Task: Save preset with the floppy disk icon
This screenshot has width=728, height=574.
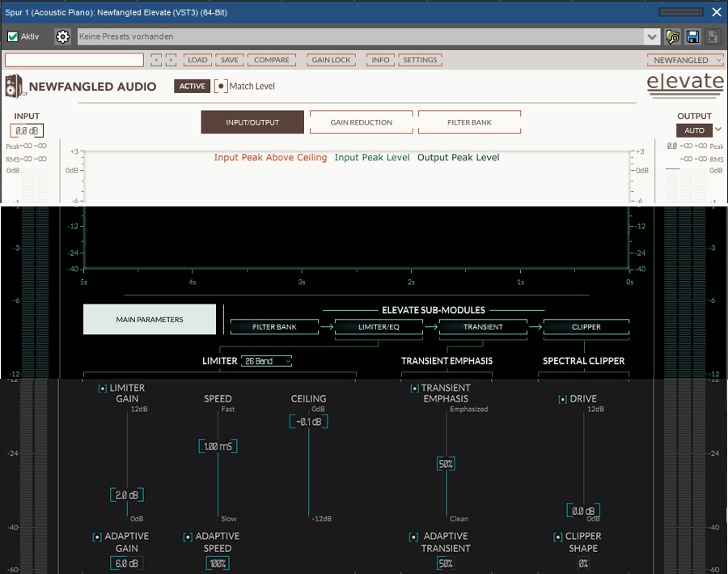Action: coord(692,36)
